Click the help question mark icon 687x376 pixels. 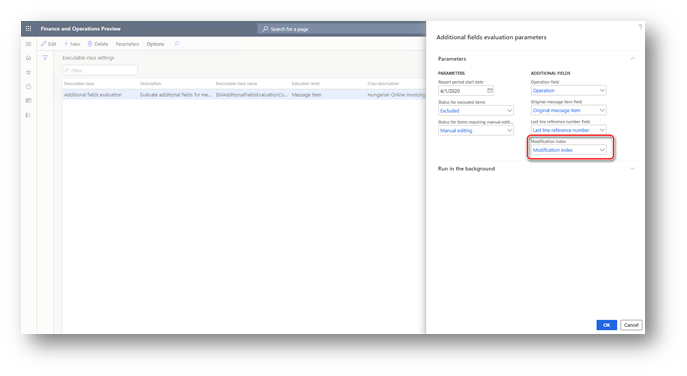[640, 27]
